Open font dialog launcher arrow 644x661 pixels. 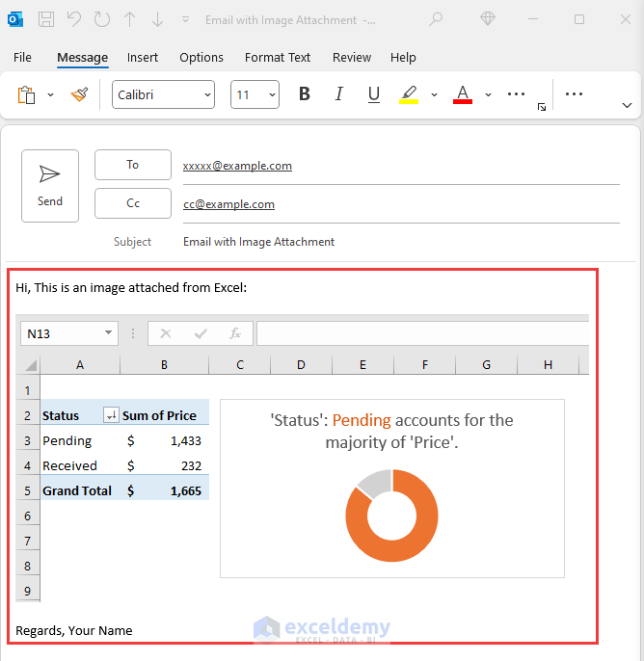coord(542,107)
